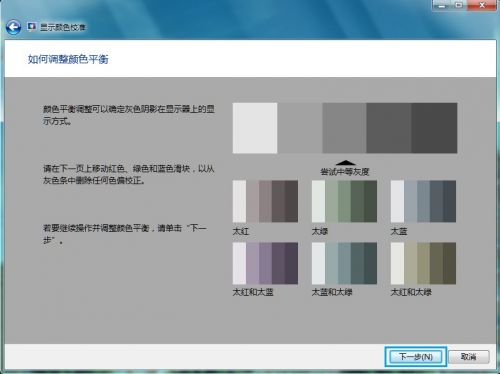Click the 太蓝 sample swatch strip

pos(423,201)
